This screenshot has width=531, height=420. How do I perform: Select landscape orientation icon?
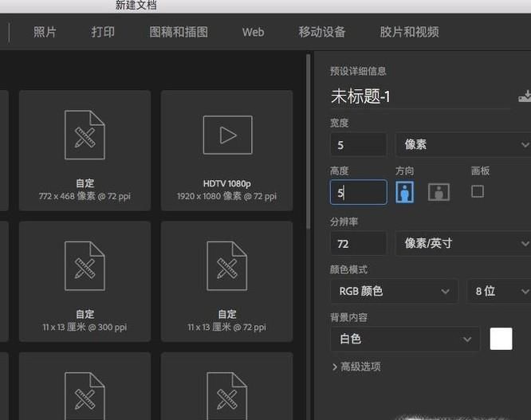pos(439,192)
